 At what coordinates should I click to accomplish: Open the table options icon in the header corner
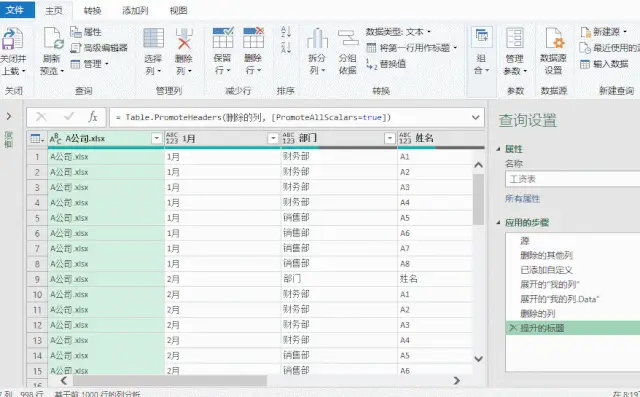37,139
